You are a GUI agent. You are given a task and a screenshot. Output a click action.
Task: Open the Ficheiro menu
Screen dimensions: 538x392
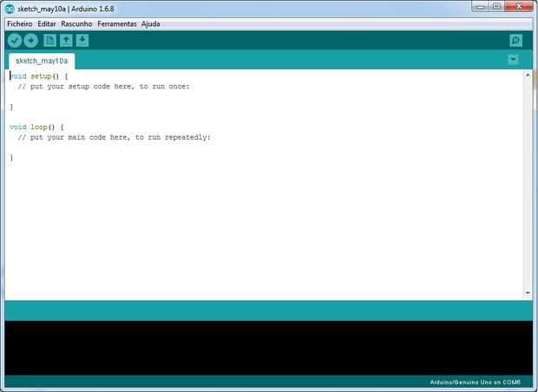(x=20, y=24)
